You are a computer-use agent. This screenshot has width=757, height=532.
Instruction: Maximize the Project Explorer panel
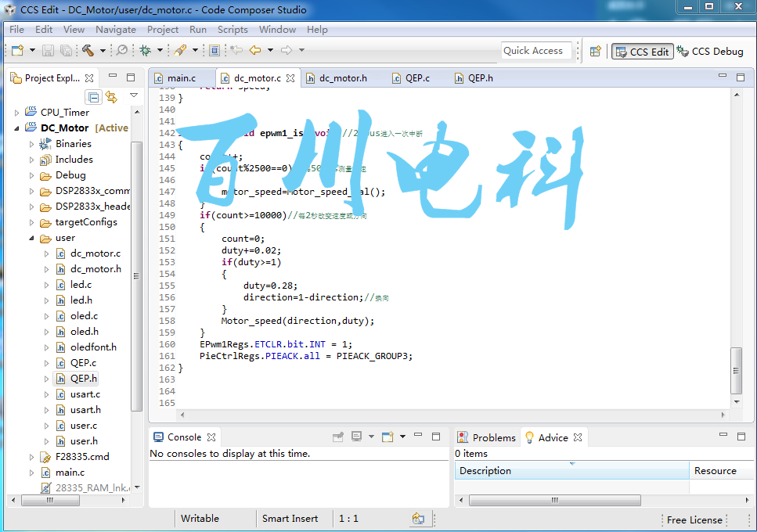pyautogui.click(x=131, y=77)
